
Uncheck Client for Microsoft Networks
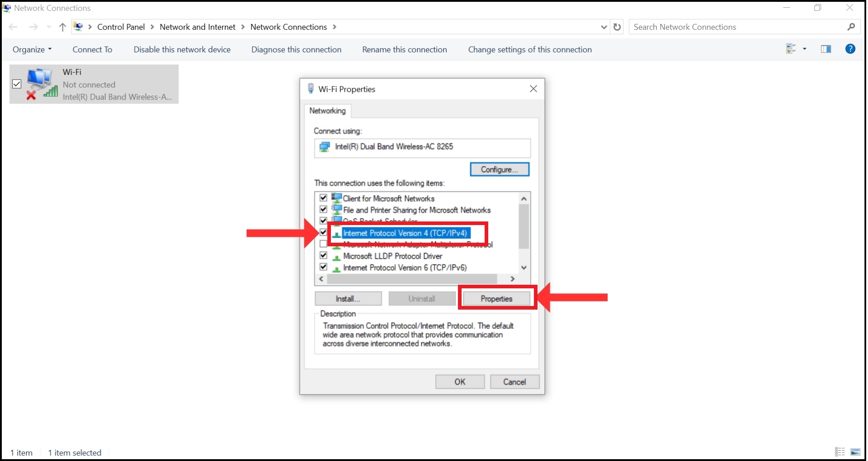323,198
